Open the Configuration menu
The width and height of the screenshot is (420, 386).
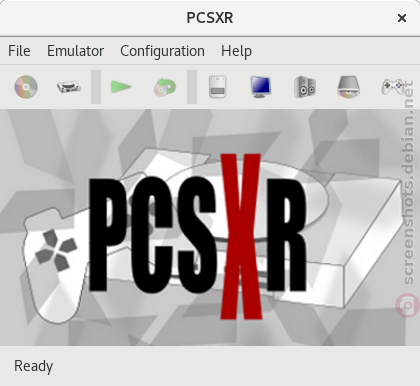pos(162,51)
